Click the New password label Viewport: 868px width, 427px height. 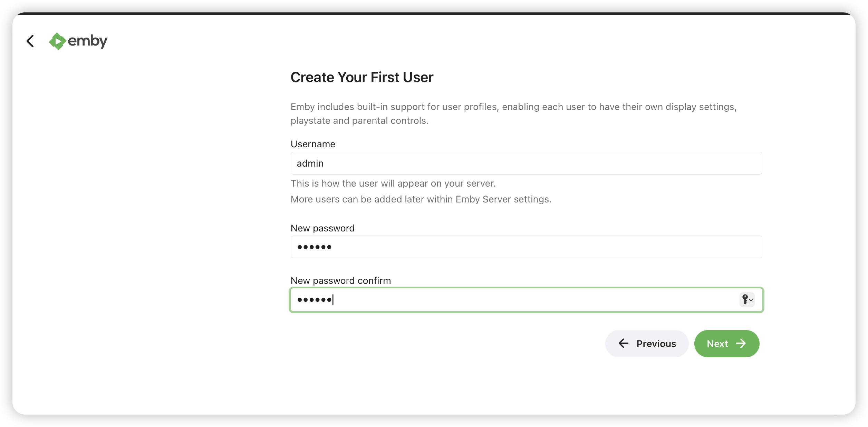coord(322,228)
